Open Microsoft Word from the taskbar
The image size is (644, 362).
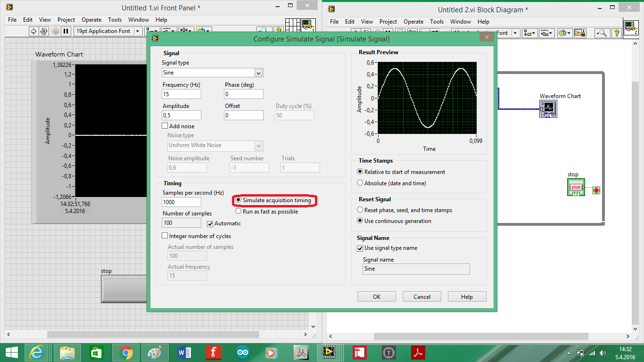[184, 353]
